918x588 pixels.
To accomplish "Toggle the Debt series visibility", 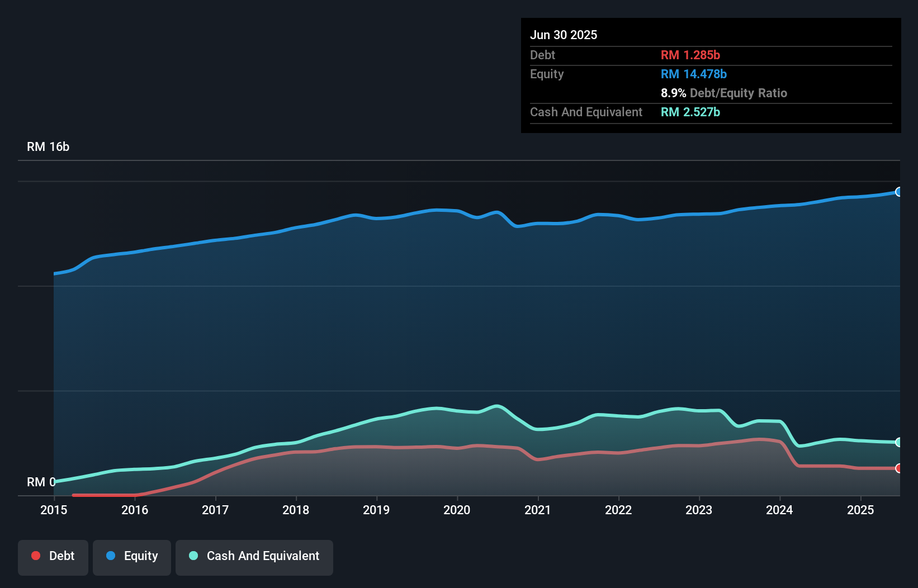I will click(x=53, y=556).
